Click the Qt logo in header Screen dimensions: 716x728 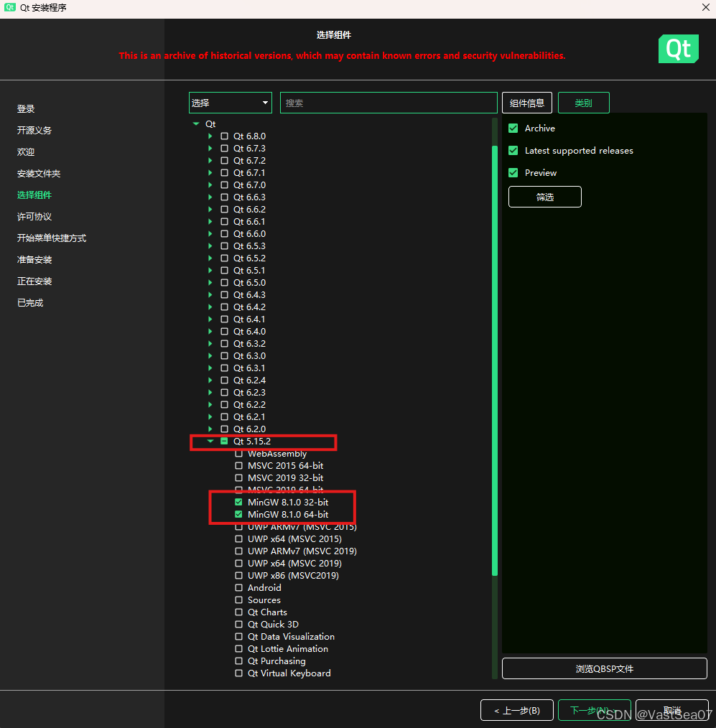pos(679,49)
